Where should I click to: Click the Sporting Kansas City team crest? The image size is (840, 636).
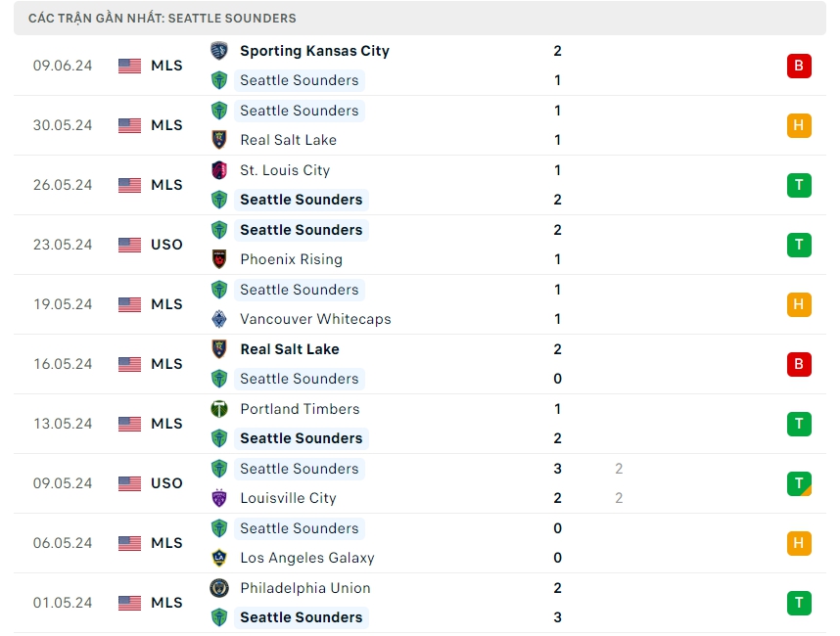219,51
